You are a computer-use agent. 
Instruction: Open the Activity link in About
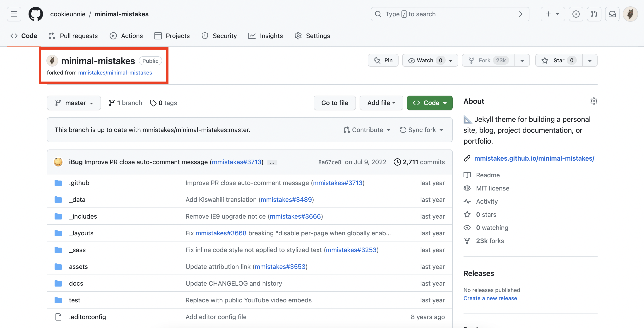tap(481, 202)
